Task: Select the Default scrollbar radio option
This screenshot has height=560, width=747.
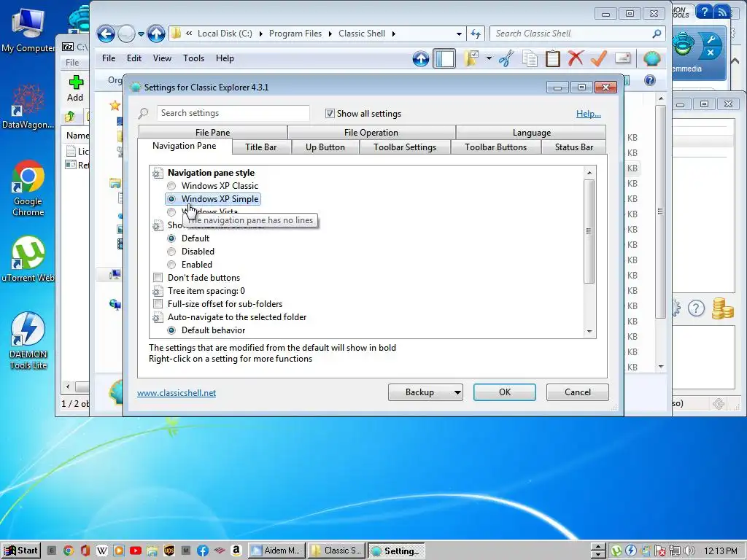Action: coord(171,238)
